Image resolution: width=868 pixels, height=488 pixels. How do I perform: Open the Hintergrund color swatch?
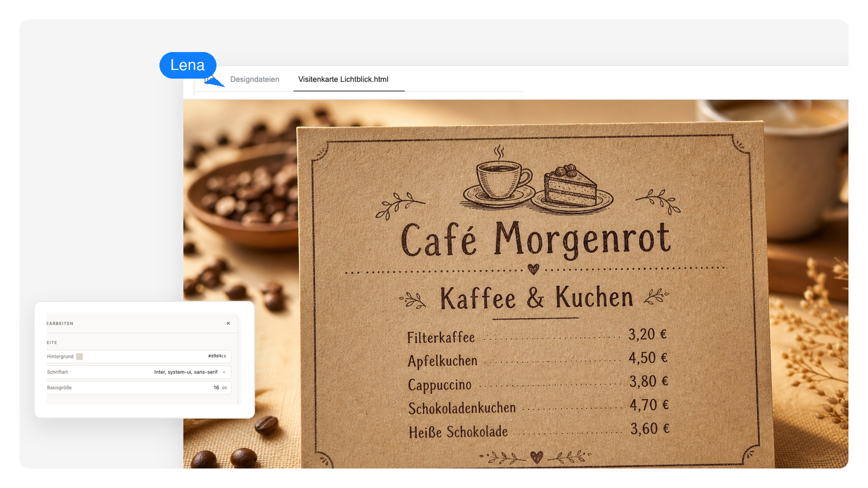(x=79, y=356)
